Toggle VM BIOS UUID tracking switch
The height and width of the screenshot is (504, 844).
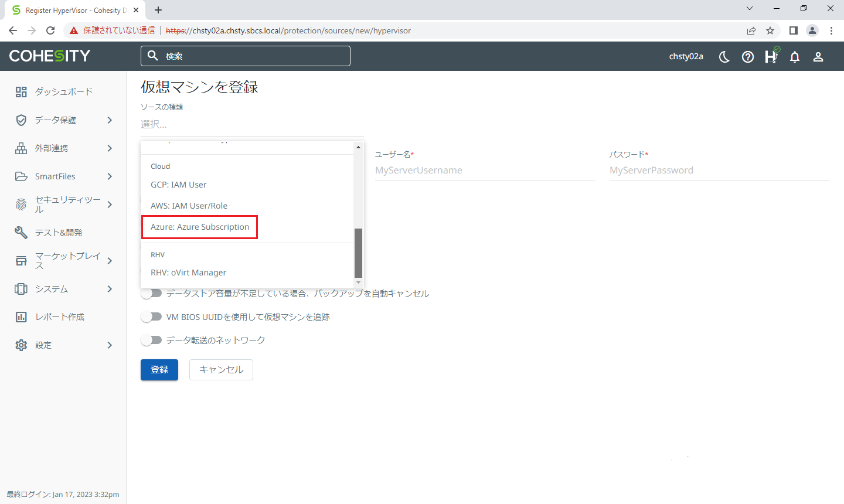point(152,316)
